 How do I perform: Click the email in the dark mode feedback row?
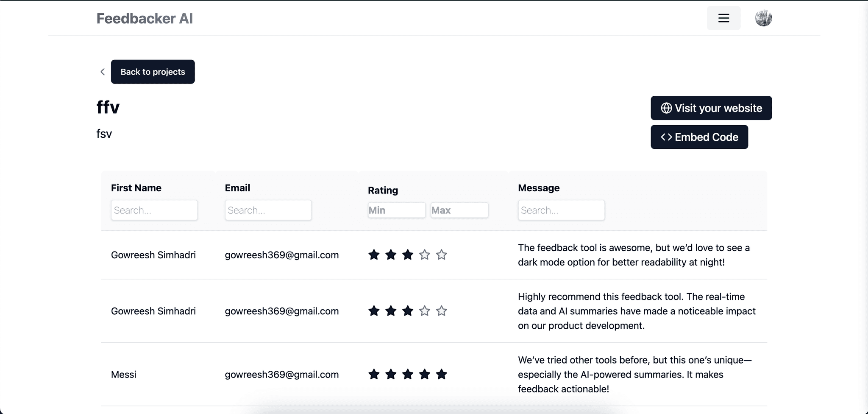point(282,255)
